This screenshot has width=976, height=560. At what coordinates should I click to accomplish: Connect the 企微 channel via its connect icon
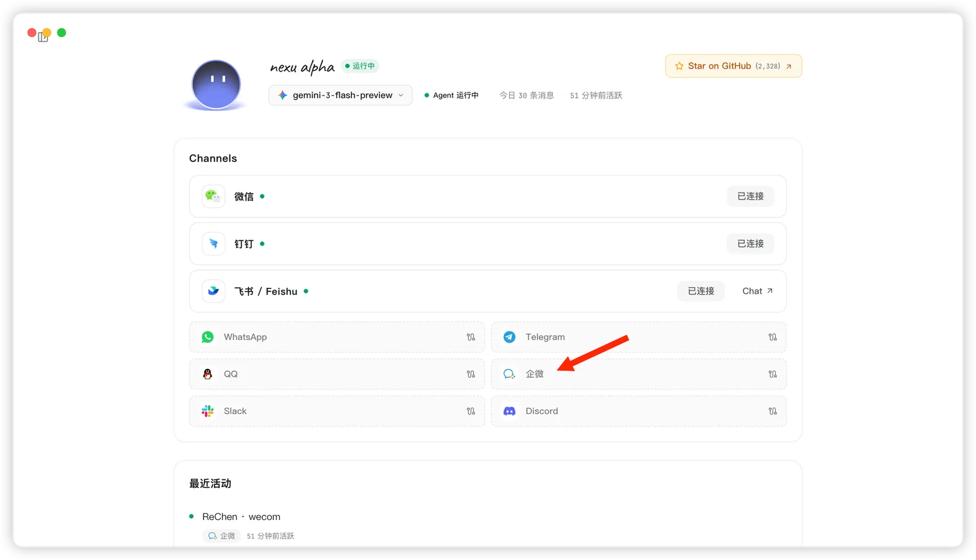[x=773, y=374]
